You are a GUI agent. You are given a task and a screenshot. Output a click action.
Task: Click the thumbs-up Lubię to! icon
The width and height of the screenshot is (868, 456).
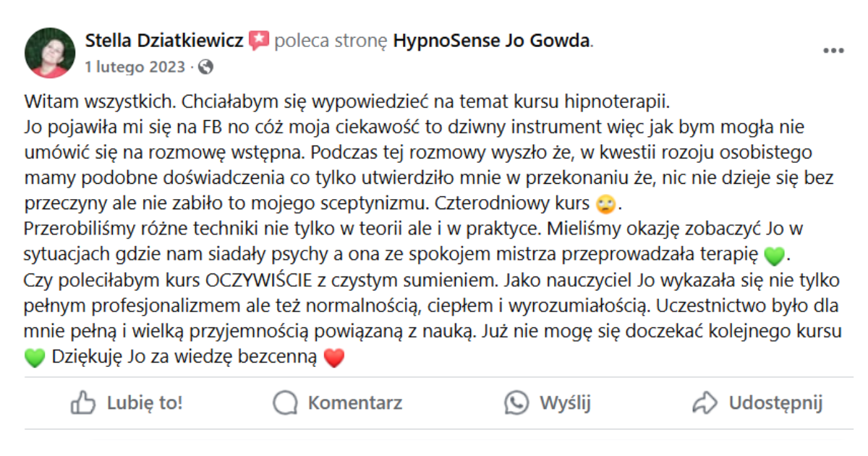pos(84,404)
